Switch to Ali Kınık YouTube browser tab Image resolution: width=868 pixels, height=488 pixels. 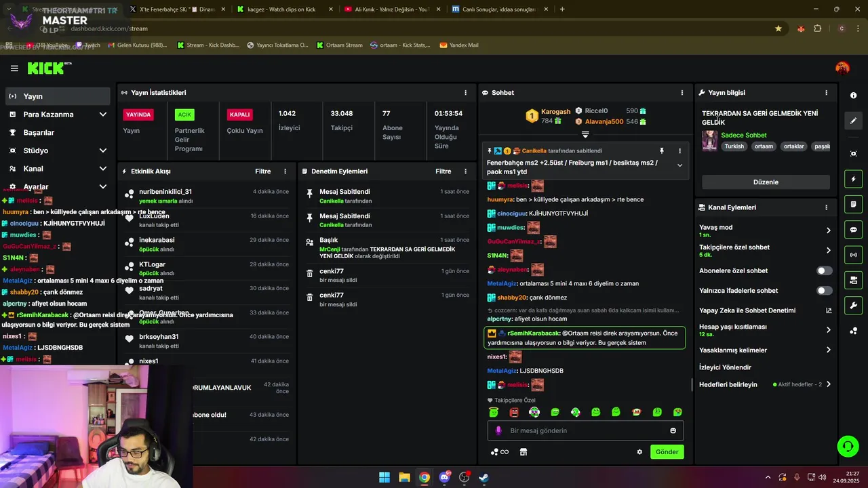391,9
